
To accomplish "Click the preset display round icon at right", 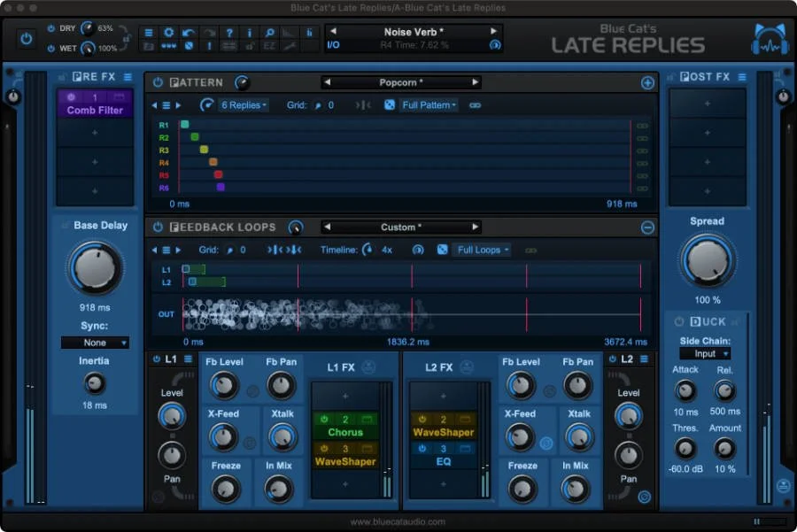I will point(494,45).
